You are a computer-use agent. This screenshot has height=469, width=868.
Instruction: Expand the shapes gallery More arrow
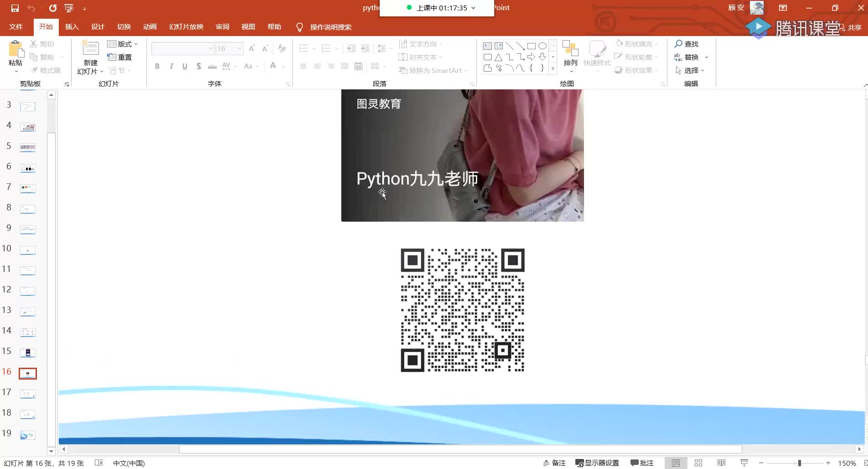553,68
